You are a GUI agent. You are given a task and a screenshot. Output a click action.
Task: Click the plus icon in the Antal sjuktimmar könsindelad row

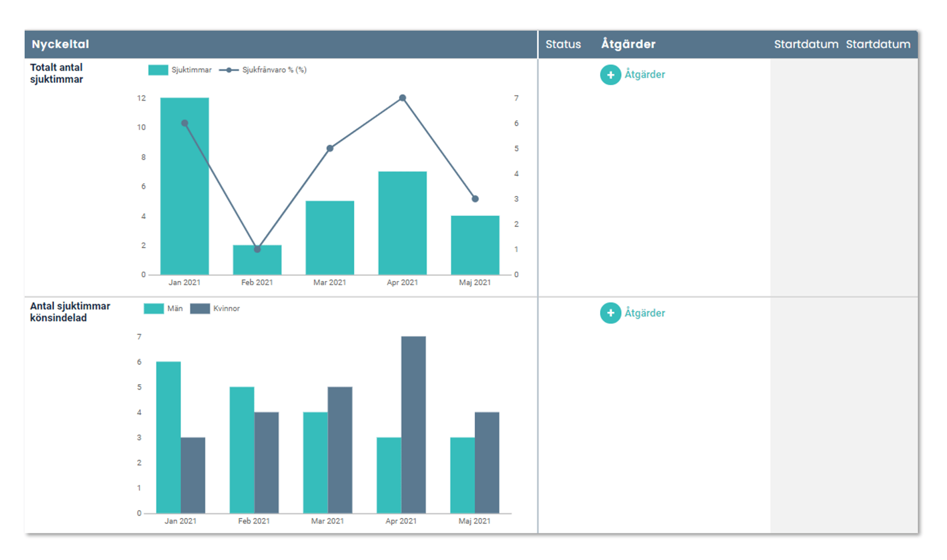(x=610, y=313)
